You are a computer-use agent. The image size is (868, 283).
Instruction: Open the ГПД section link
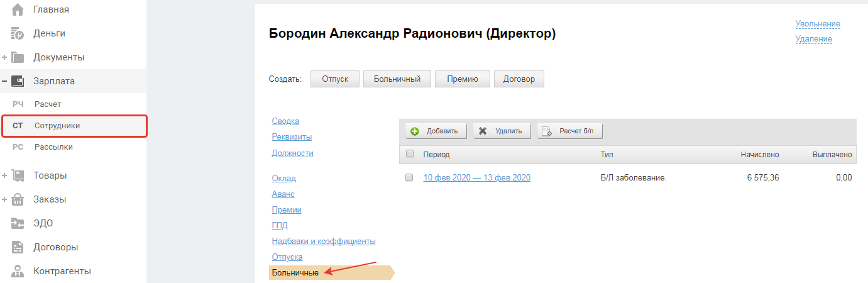pos(280,226)
